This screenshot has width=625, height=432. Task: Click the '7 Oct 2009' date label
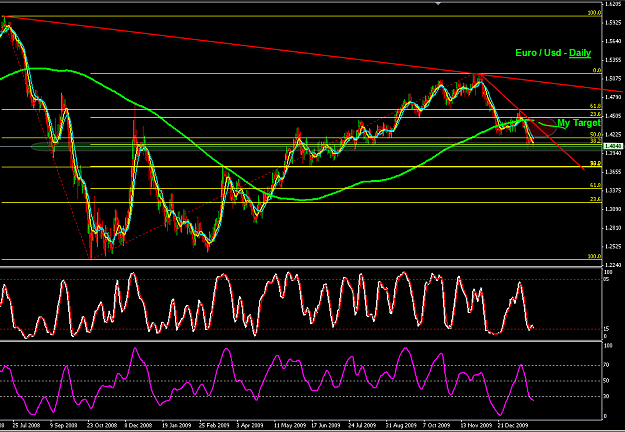(x=436, y=425)
